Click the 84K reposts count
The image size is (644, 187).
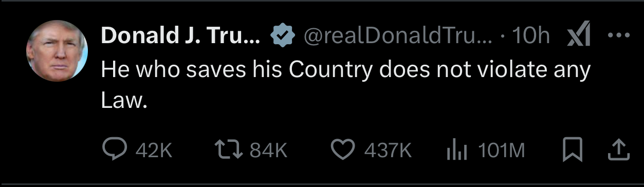[x=267, y=151]
